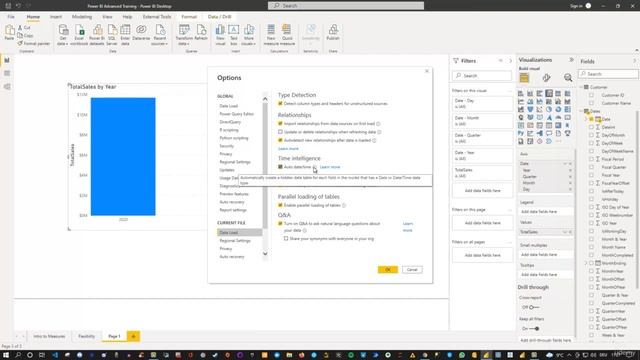
Task: Click Learn more under Relationships
Action: click(x=288, y=149)
